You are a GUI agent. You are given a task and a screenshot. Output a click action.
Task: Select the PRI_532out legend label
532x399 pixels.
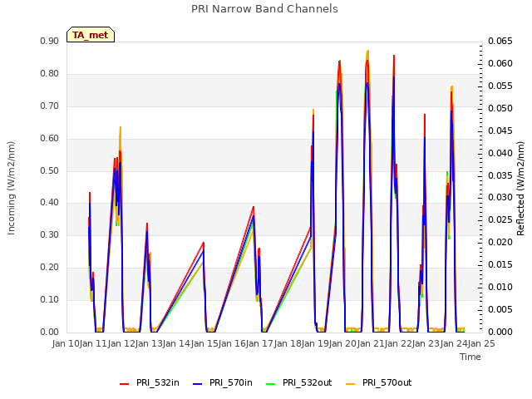[x=308, y=382]
